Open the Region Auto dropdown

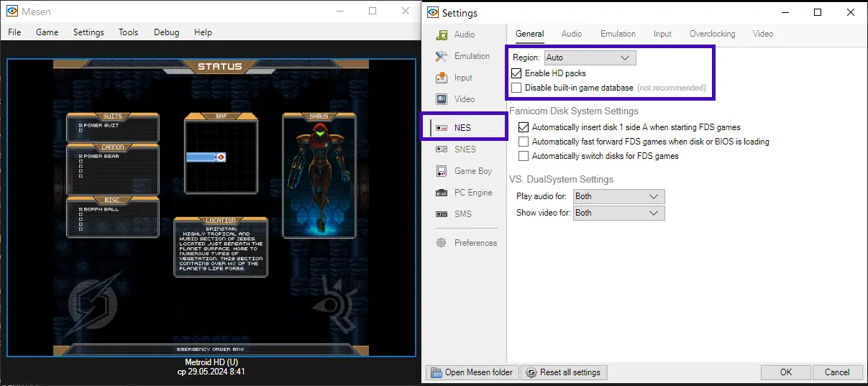(x=590, y=58)
